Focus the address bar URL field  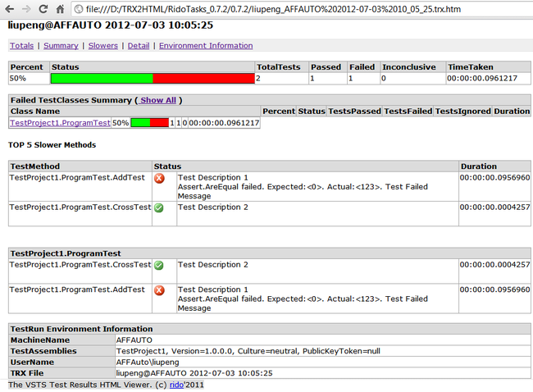tap(302, 9)
